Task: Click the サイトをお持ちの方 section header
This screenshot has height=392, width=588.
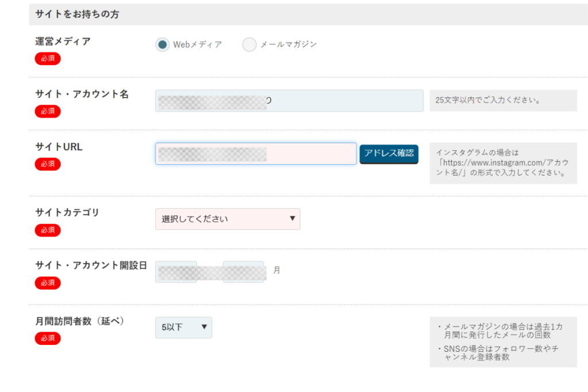Action: pos(77,14)
